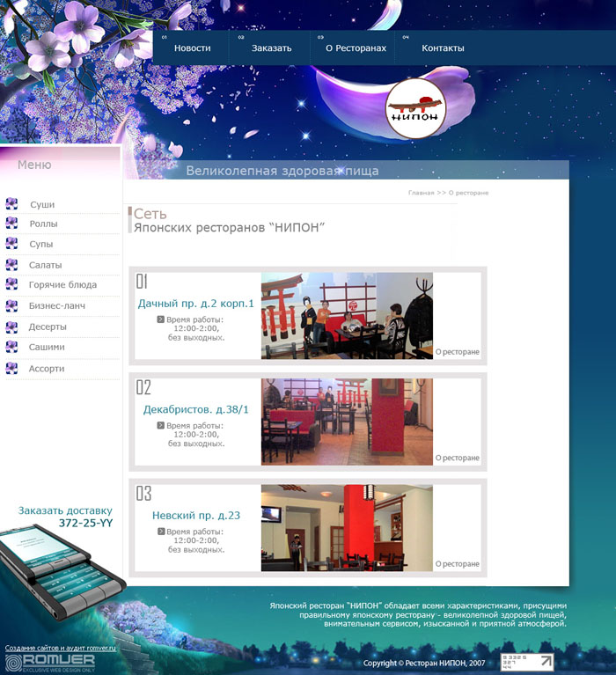Image resolution: width=616 pixels, height=675 pixels.
Task: Click the О ресторане breadcrumb
Action: 468,193
